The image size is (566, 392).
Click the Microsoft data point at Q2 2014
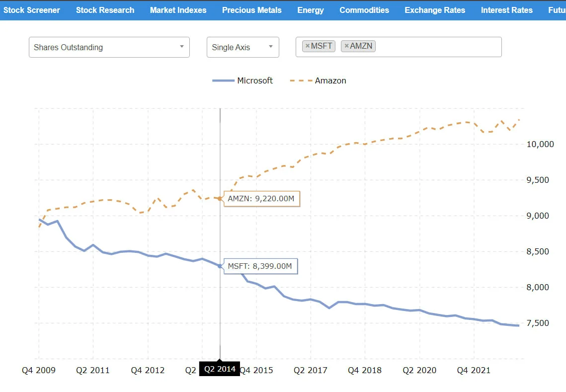click(x=220, y=266)
